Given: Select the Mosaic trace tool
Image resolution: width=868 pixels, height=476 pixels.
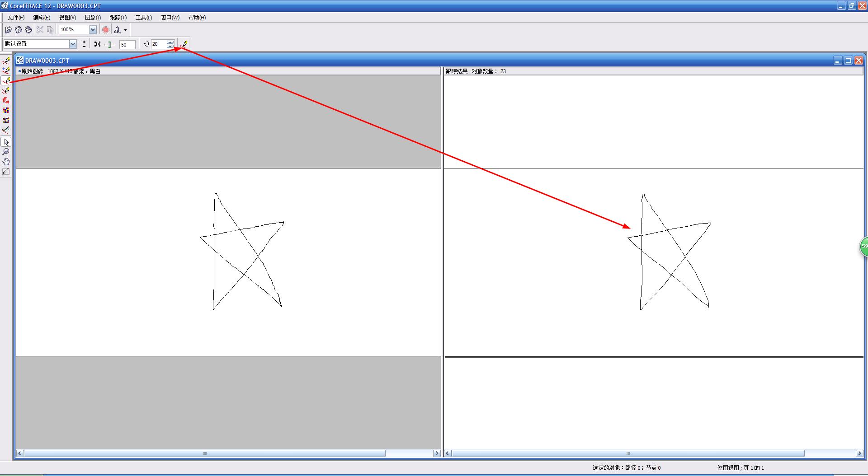Looking at the screenshot, I should [6, 111].
